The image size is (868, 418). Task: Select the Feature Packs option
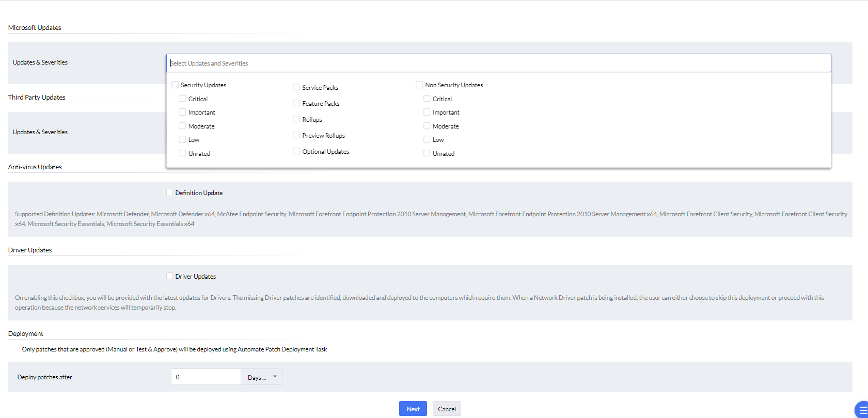tap(297, 103)
